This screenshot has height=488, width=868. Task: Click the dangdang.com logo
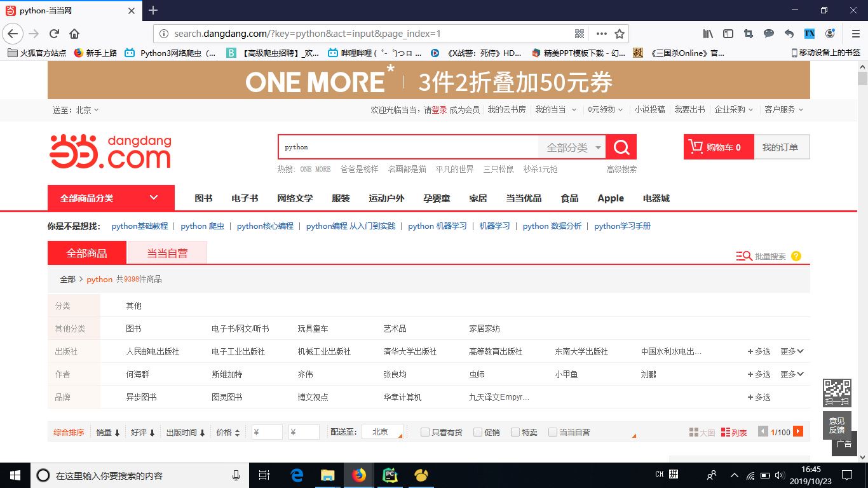pos(111,151)
